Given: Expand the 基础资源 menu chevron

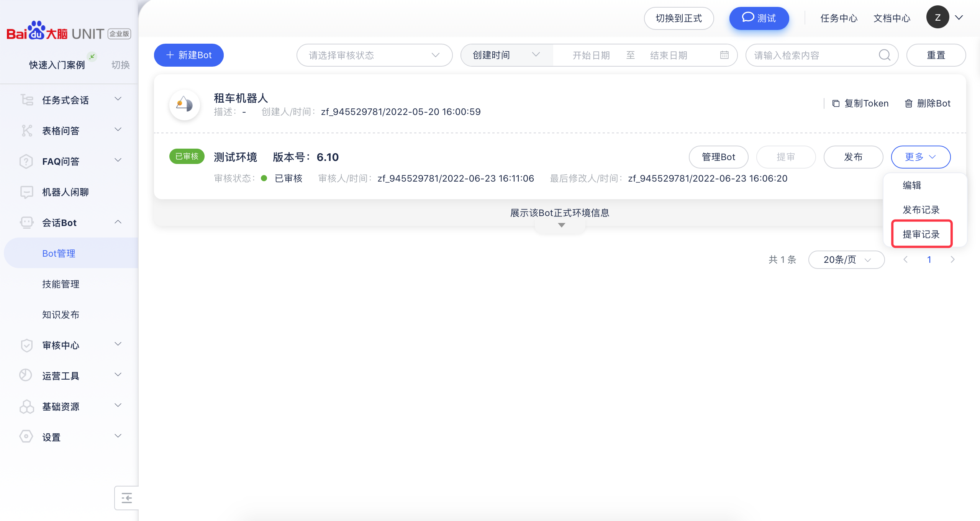Looking at the screenshot, I should (x=118, y=405).
